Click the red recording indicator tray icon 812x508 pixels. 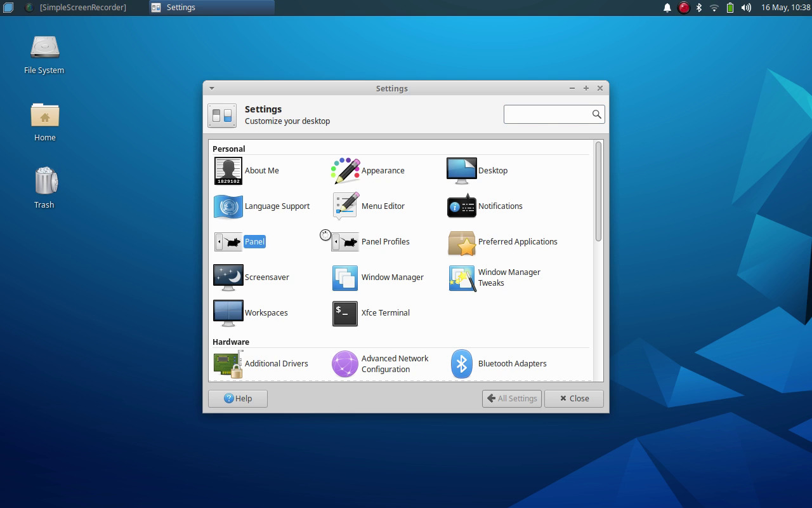tap(684, 8)
